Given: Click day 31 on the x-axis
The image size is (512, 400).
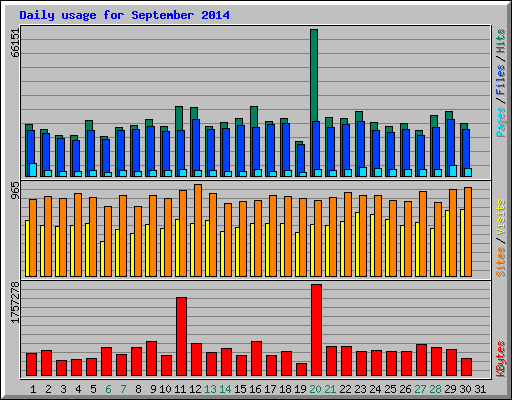Looking at the screenshot, I should pyautogui.click(x=480, y=389).
